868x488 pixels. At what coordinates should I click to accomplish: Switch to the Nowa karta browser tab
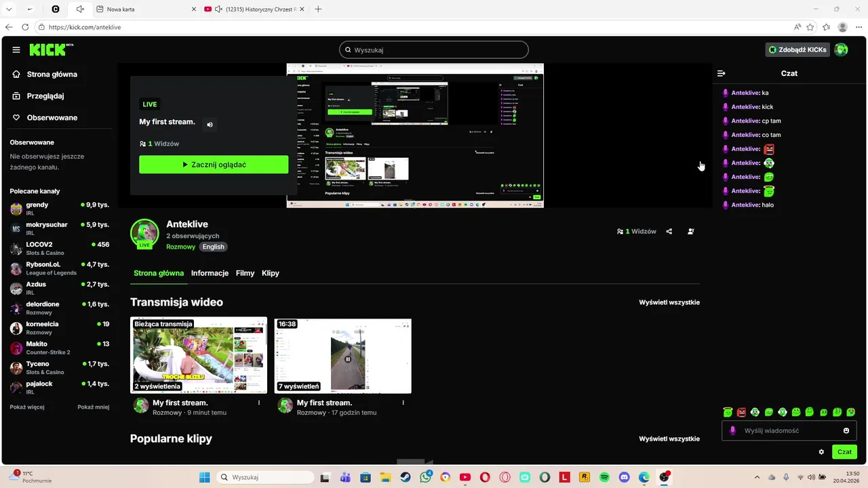tap(146, 9)
